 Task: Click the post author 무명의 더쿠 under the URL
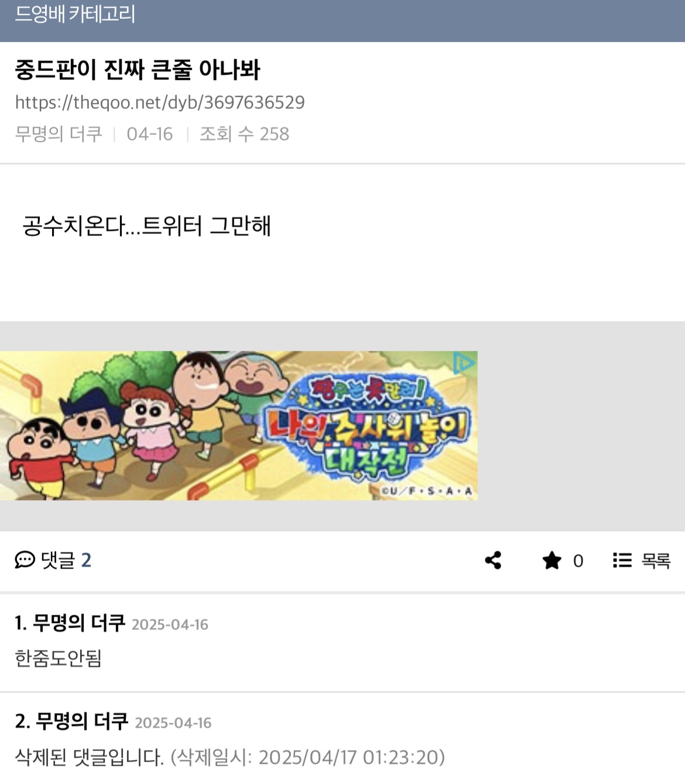[x=59, y=134]
